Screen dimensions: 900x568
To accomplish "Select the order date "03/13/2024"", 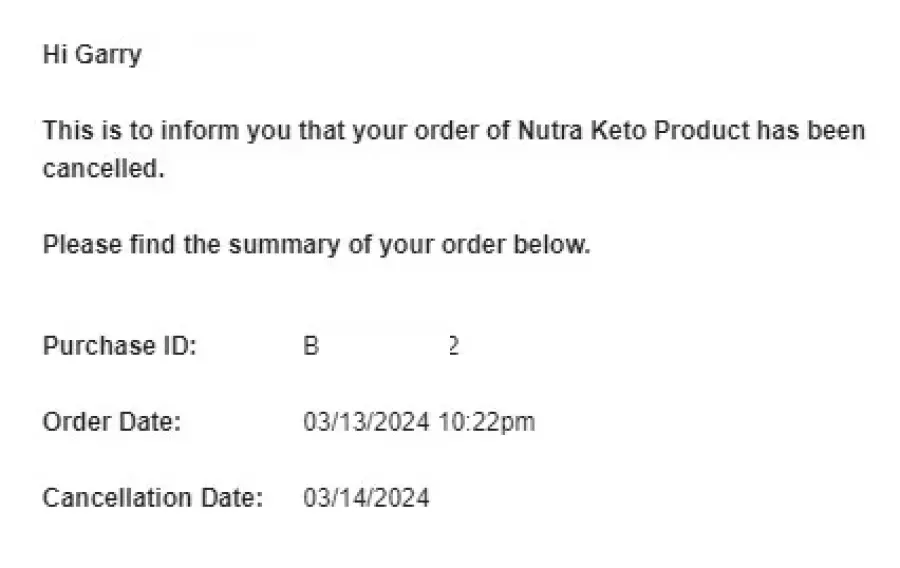I will coord(366,422).
